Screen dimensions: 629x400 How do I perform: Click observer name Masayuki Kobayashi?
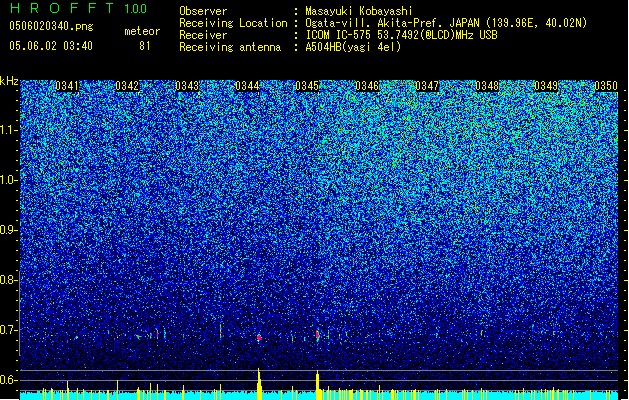click(x=359, y=11)
